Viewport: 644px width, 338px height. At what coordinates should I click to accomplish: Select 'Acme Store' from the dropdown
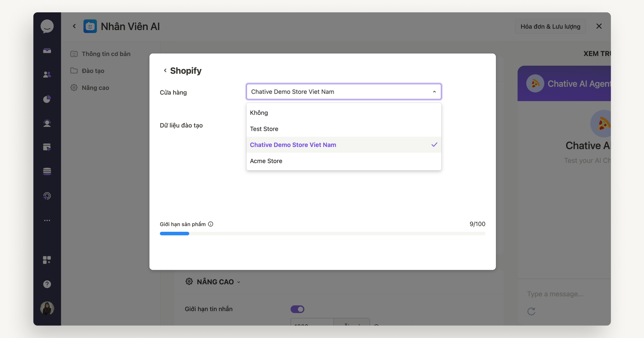coord(266,160)
